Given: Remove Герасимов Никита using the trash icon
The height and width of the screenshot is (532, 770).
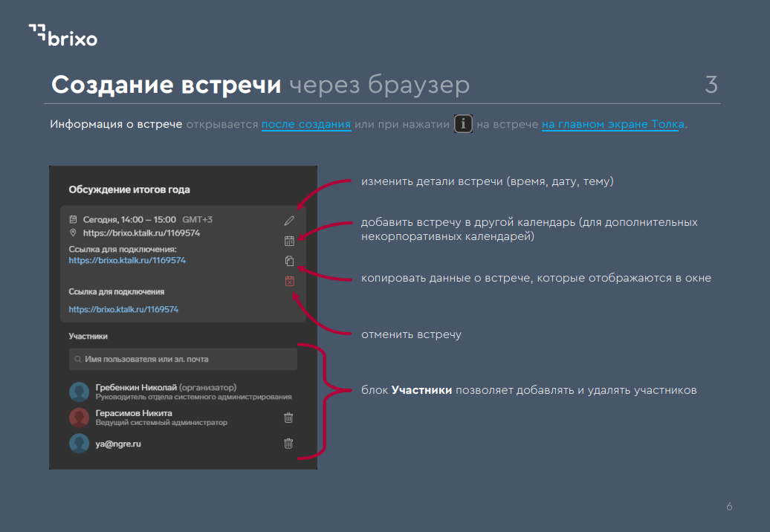Looking at the screenshot, I should [x=288, y=418].
